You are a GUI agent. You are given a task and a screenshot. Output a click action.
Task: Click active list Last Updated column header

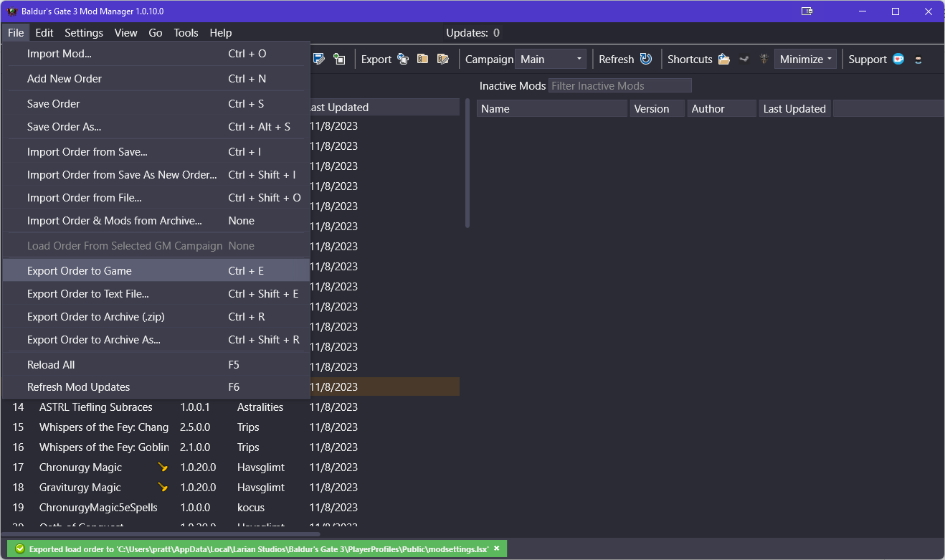(x=384, y=108)
